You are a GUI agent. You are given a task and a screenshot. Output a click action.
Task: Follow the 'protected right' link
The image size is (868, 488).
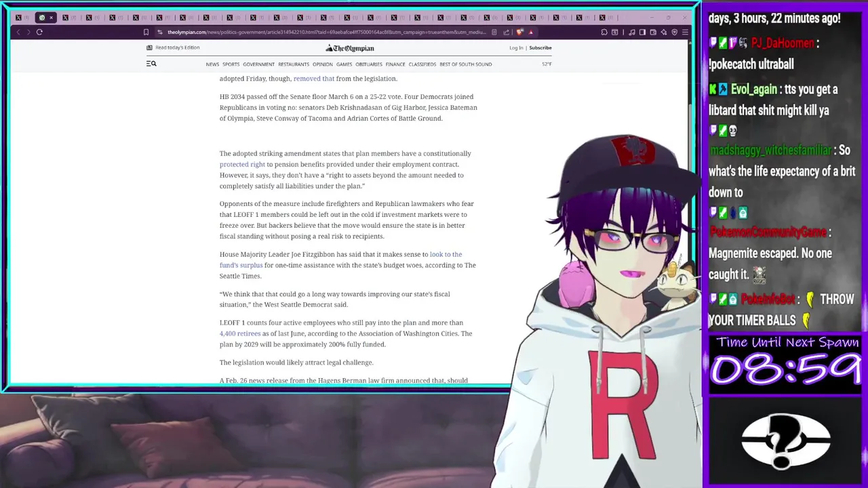pos(242,164)
